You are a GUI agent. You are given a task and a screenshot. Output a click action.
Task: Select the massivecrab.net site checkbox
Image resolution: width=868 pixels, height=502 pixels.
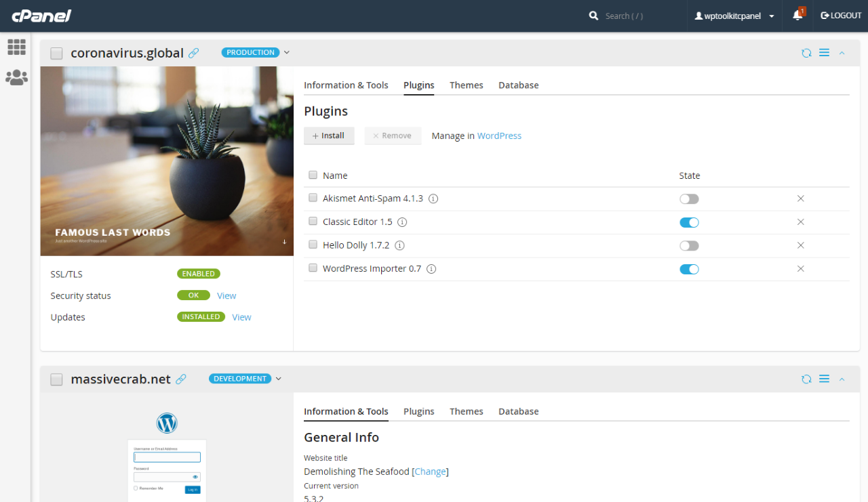tap(56, 380)
